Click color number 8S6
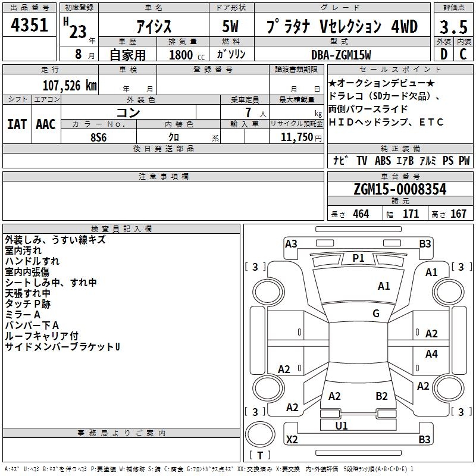 [99, 137]
